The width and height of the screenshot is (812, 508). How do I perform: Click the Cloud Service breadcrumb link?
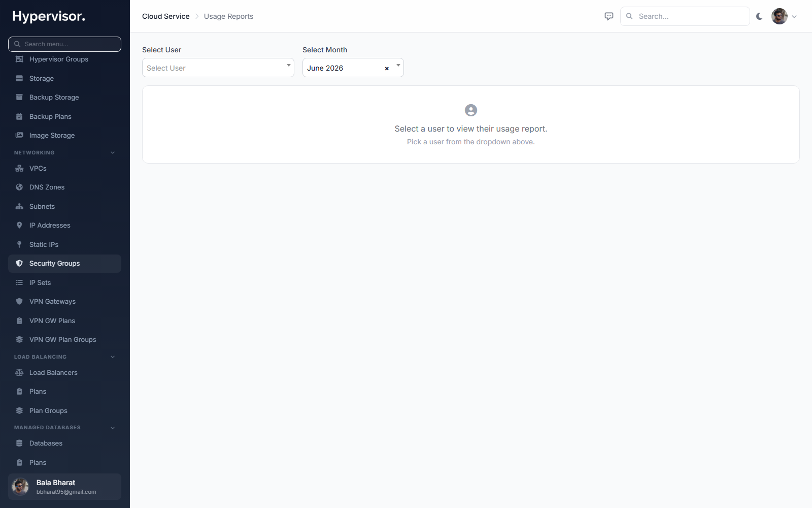point(166,16)
